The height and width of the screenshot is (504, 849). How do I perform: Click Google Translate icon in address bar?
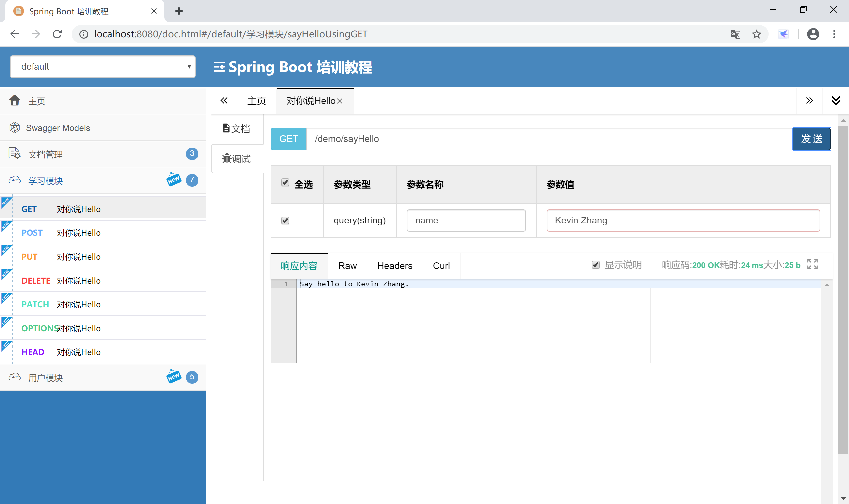pos(735,34)
